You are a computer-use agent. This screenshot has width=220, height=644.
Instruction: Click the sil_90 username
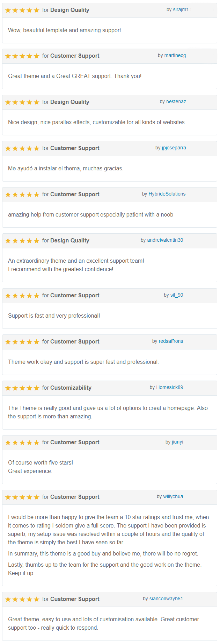tap(177, 295)
